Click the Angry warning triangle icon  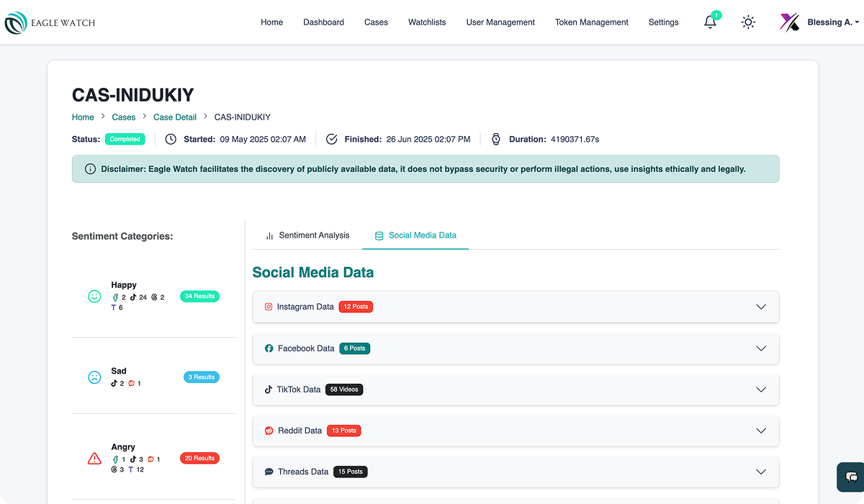coord(94,458)
